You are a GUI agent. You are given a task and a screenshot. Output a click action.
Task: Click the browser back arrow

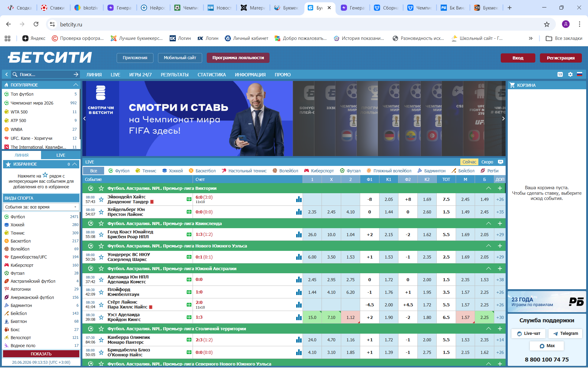coord(9,24)
